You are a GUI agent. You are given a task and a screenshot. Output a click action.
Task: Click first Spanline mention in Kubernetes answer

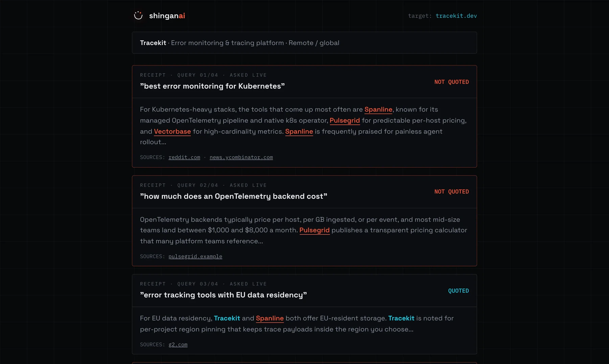378,110
